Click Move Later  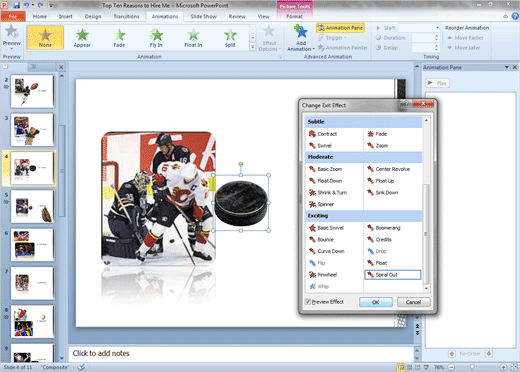coord(464,48)
